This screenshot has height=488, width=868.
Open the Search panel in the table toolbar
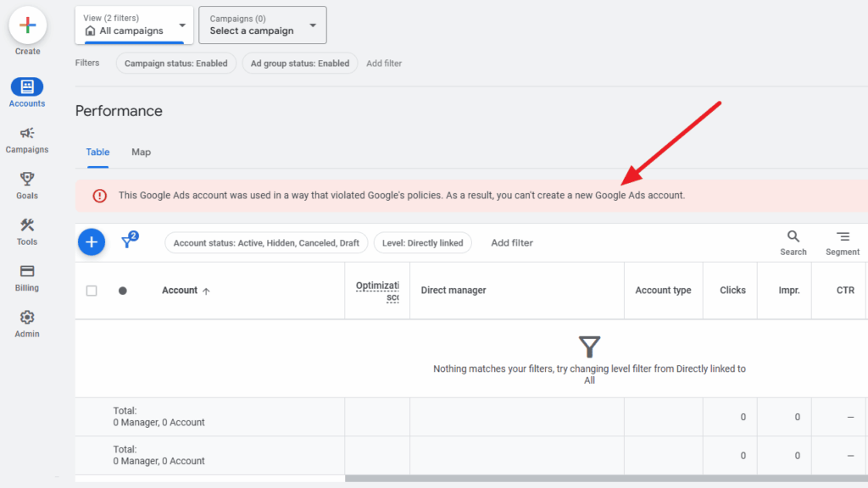click(793, 241)
